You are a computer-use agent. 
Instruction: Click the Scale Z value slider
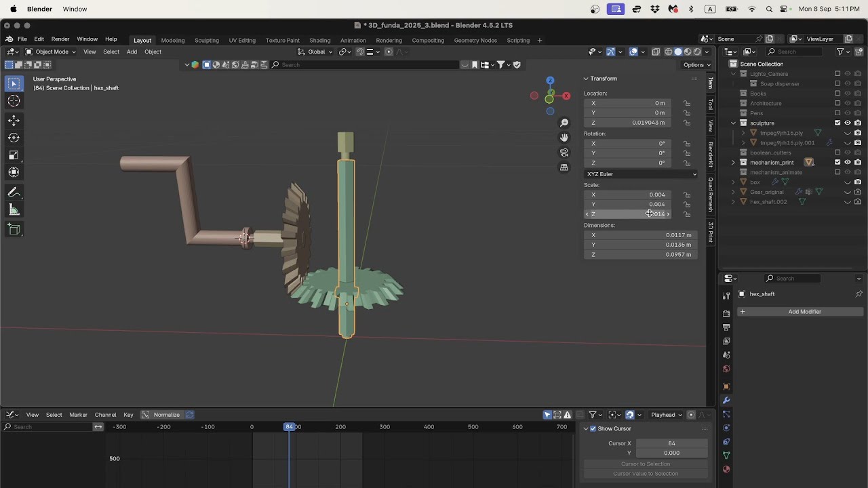tap(627, 214)
